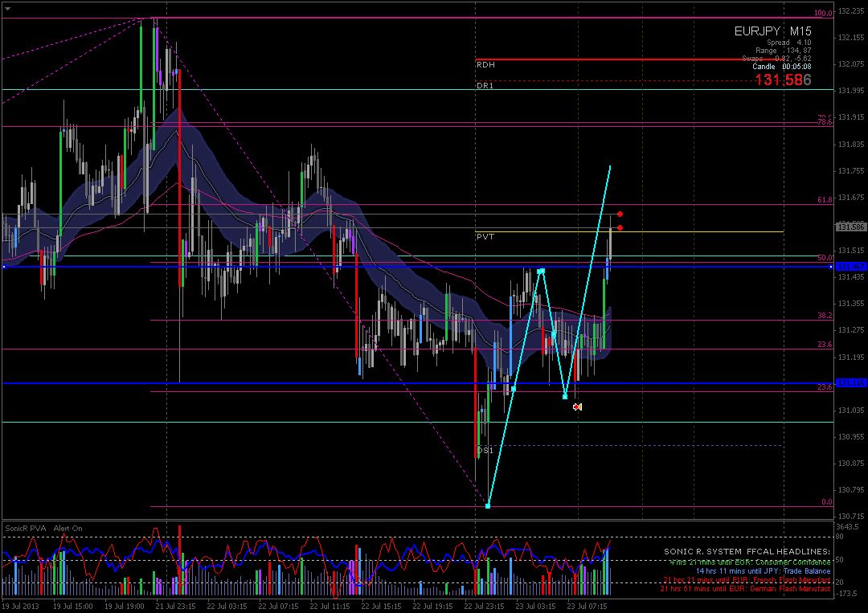The height and width of the screenshot is (613, 868).
Task: Click 132.075 on the price axis
Action: coord(851,64)
